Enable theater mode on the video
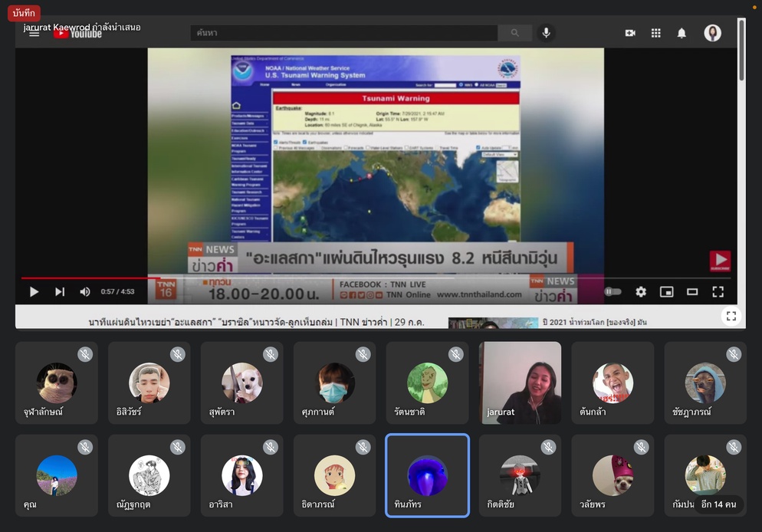762x532 pixels. 692,291
